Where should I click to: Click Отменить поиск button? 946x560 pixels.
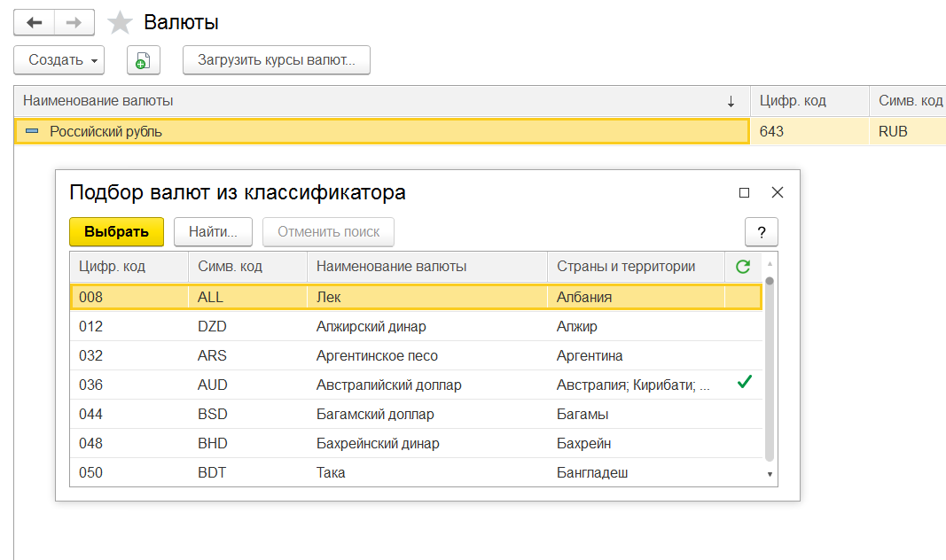(x=328, y=232)
